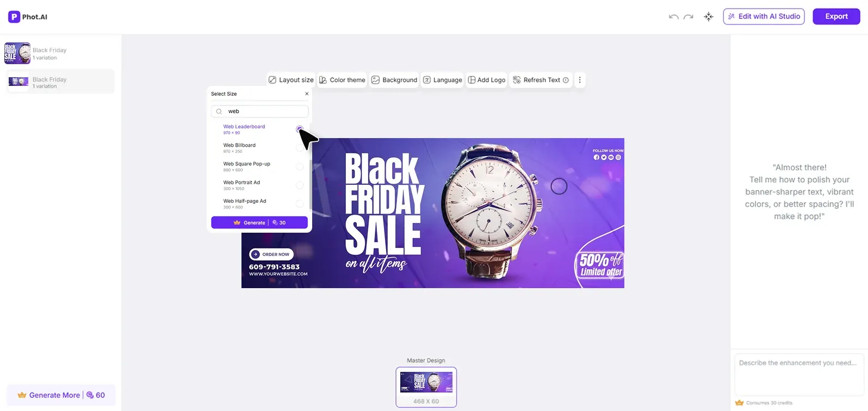
Task: Select the Web Billboard radio option
Action: (300, 148)
